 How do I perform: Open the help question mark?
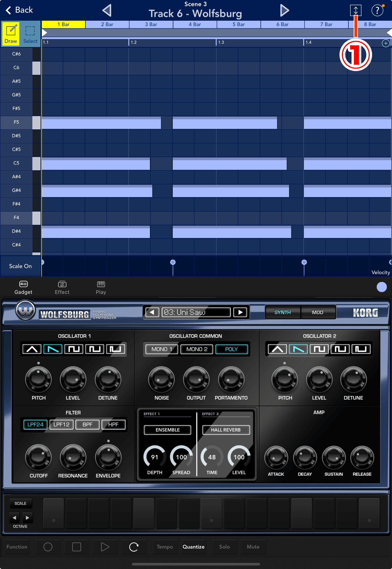coord(377,10)
